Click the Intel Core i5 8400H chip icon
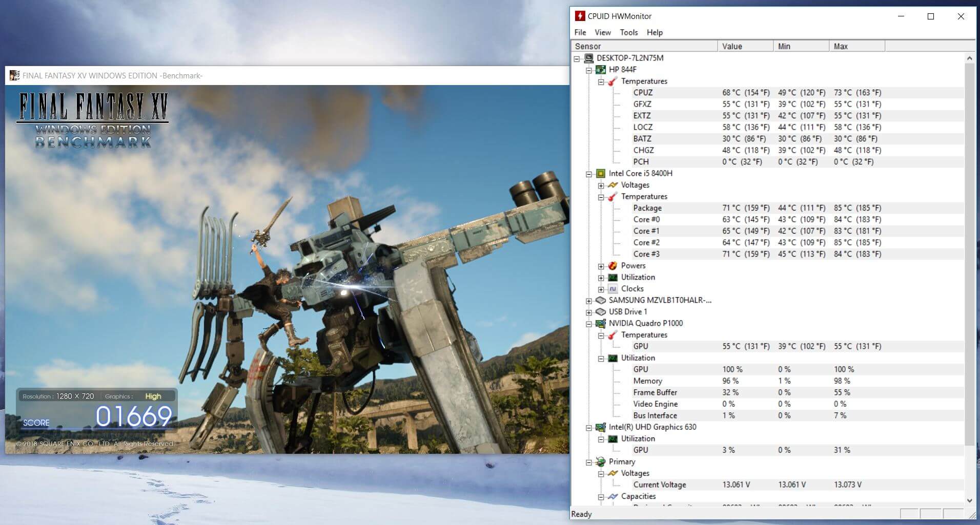Image resolution: width=980 pixels, height=525 pixels. [x=601, y=174]
